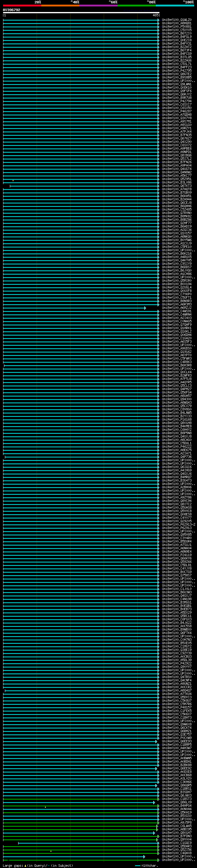Click the UniRef100_A6MZJ2 label
The height and width of the screenshot is (868, 197).
click(176, 308)
